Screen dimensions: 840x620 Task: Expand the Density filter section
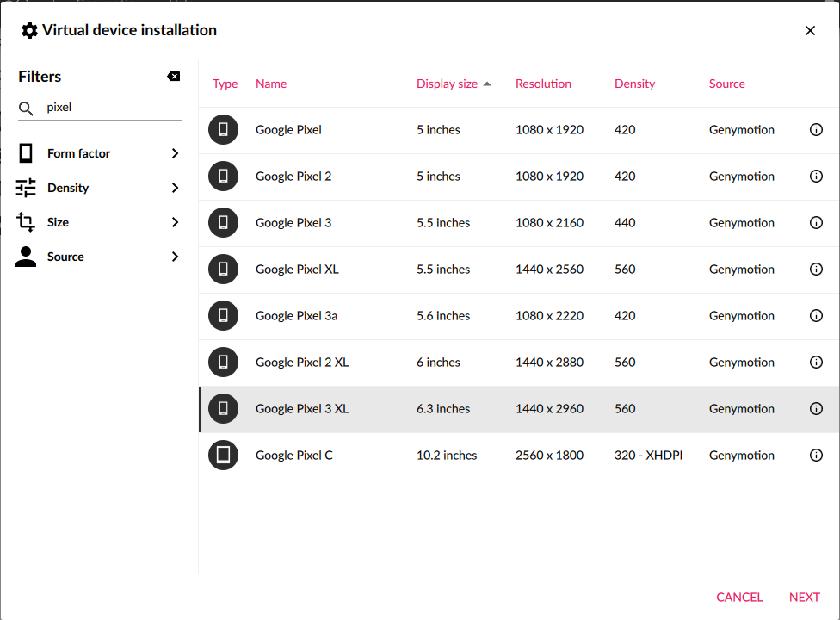pos(175,188)
